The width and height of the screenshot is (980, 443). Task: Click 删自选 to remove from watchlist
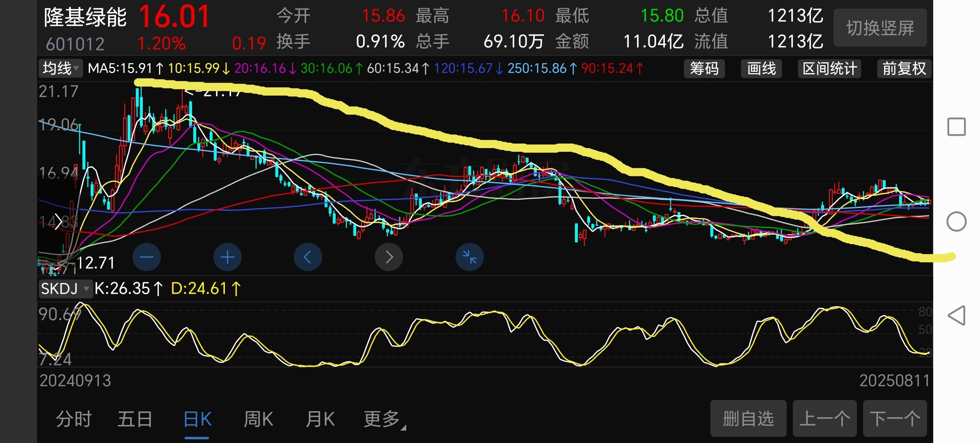click(748, 418)
